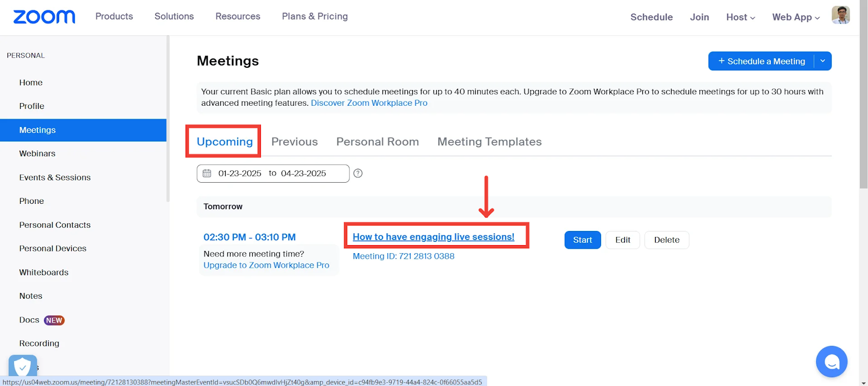Open the user profile avatar
The image size is (868, 386).
coord(840,15)
